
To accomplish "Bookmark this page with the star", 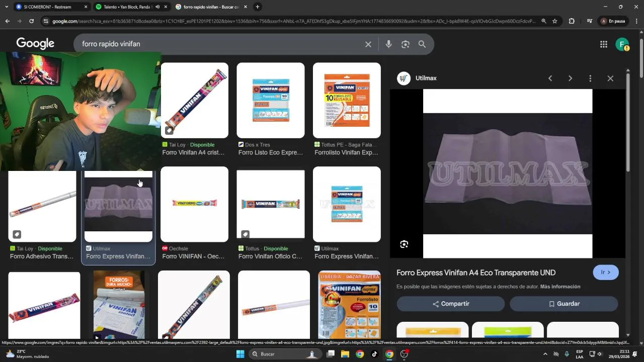I will 555,21.
